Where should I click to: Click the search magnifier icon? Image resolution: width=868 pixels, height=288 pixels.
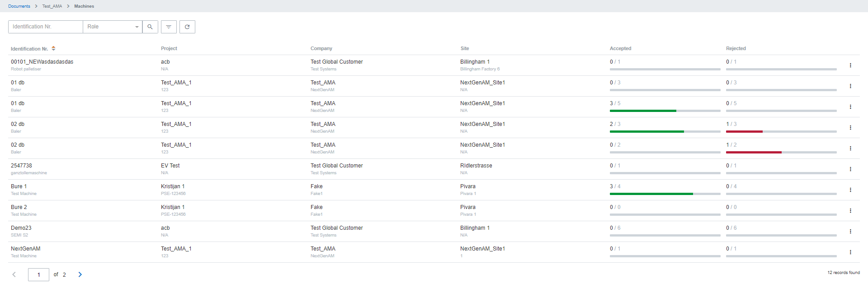150,27
